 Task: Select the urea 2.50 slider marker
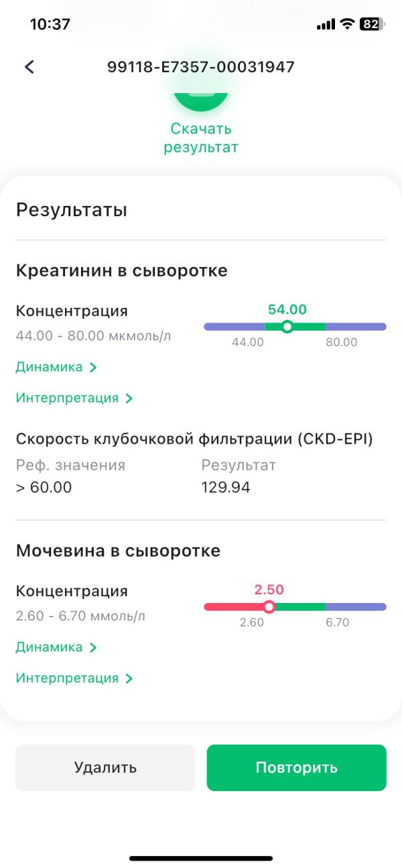[269, 607]
